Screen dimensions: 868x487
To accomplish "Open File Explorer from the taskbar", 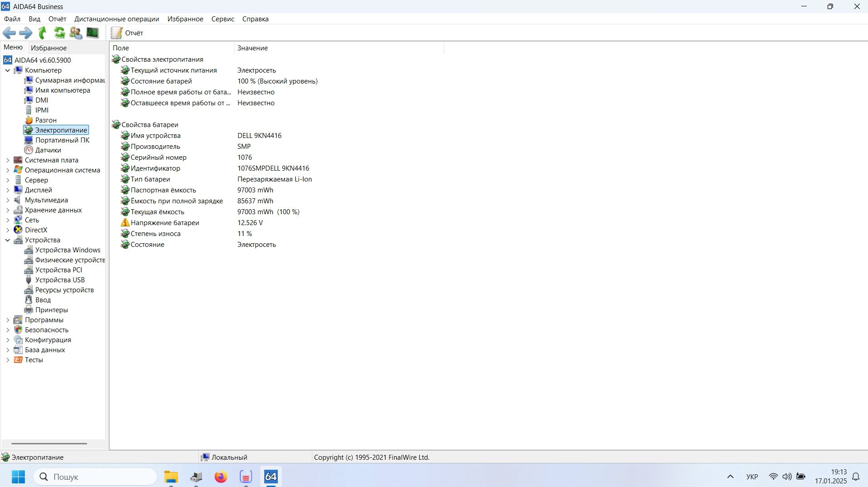I will [171, 477].
